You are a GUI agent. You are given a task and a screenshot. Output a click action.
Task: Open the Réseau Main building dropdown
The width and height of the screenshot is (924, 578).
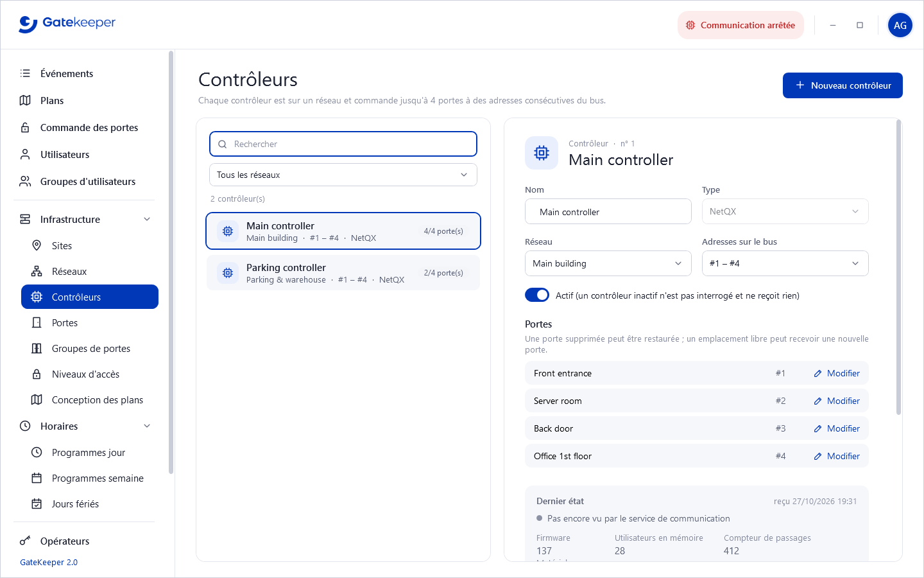(608, 263)
